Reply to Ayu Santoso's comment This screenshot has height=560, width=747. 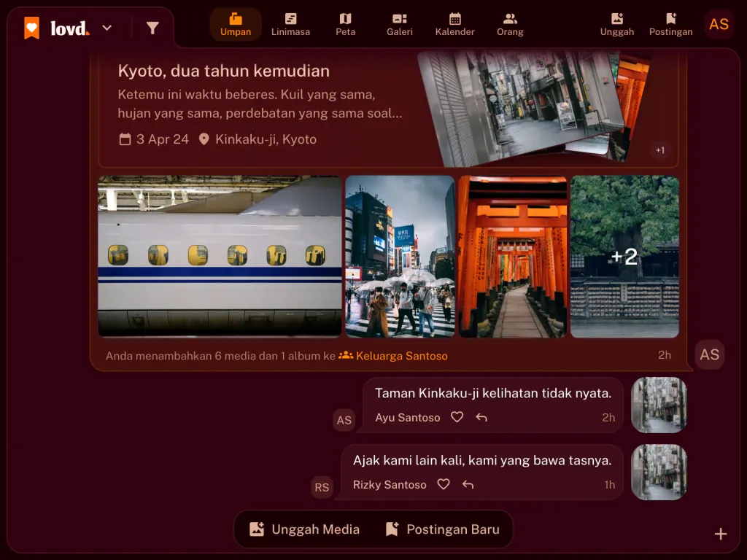coord(481,418)
